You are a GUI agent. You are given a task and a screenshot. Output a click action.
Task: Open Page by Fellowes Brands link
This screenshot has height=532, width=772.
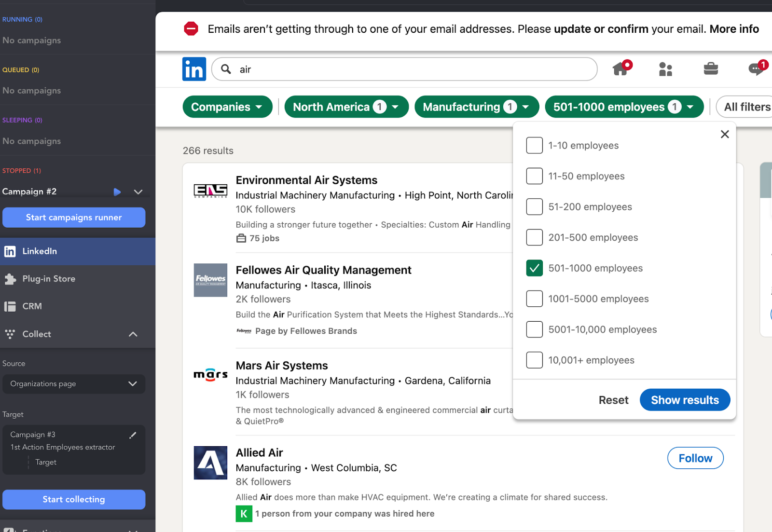(306, 331)
